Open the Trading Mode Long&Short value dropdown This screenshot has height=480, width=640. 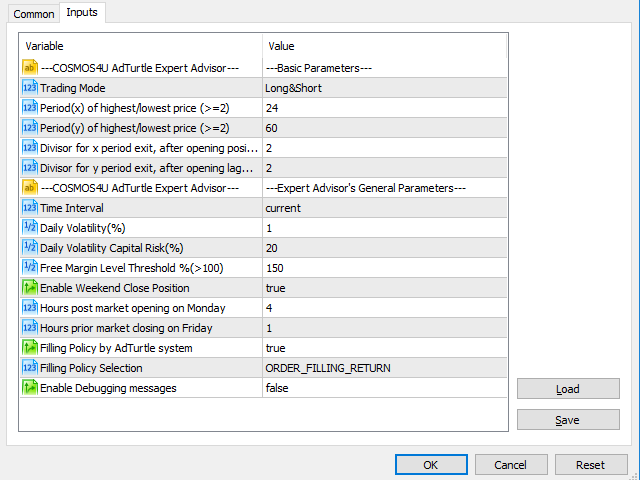[x=384, y=88]
